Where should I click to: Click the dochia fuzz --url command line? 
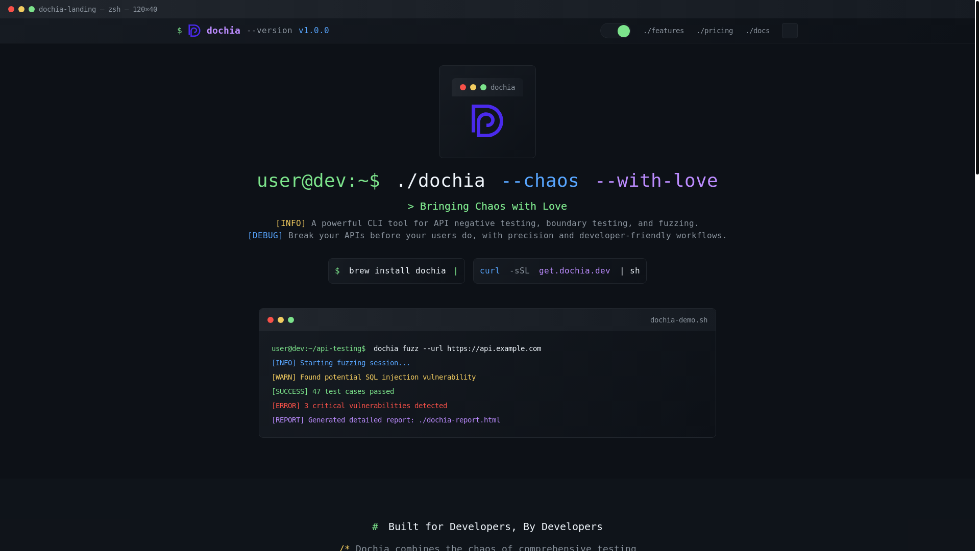pyautogui.click(x=457, y=348)
